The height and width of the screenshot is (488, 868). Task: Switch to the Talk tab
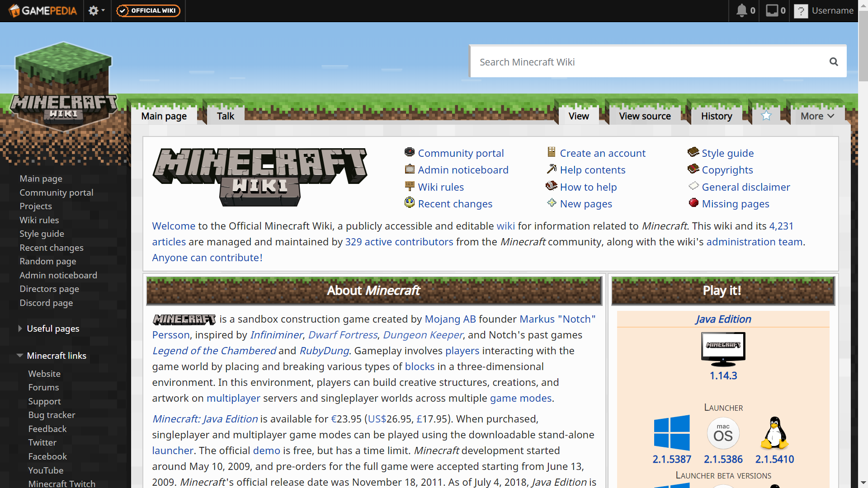tap(225, 116)
